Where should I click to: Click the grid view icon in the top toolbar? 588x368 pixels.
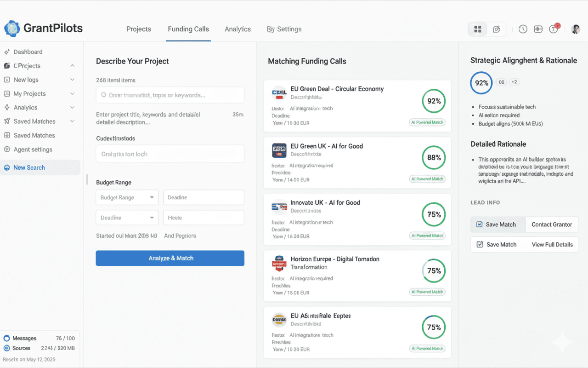pyautogui.click(x=477, y=29)
